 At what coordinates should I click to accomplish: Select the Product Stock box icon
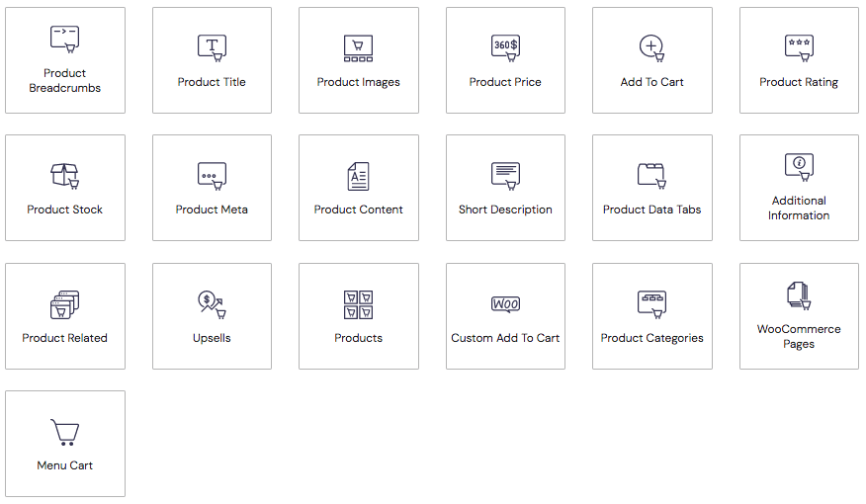tap(64, 176)
